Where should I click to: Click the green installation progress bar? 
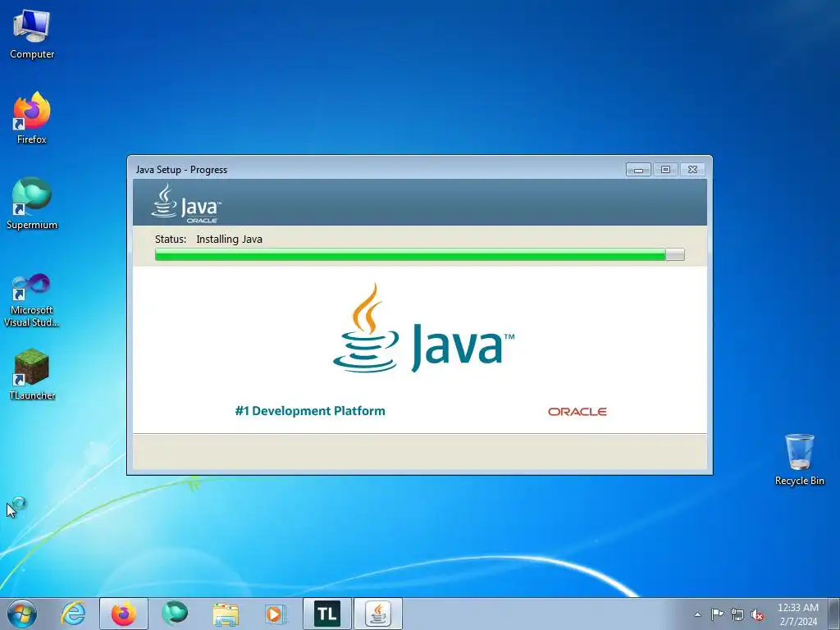[x=419, y=254]
